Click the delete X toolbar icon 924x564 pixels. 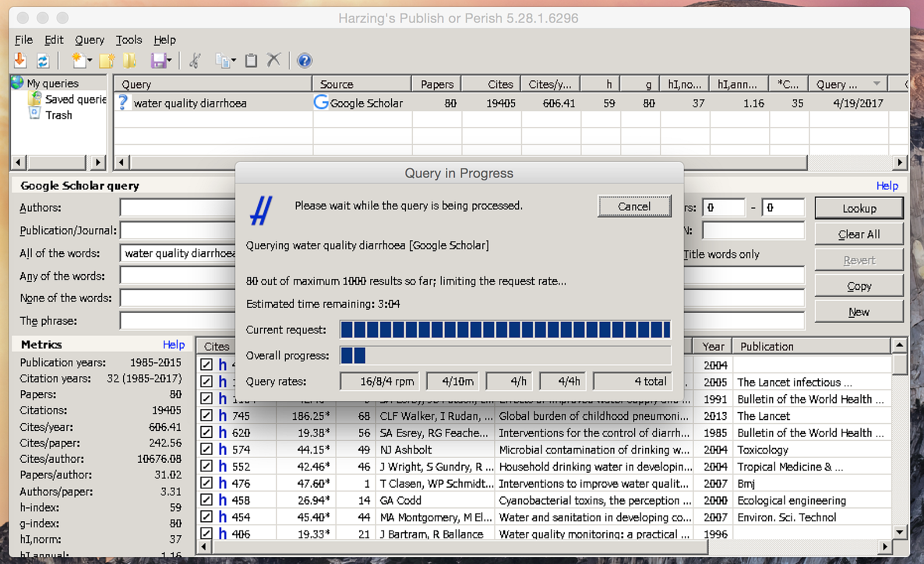point(274,60)
